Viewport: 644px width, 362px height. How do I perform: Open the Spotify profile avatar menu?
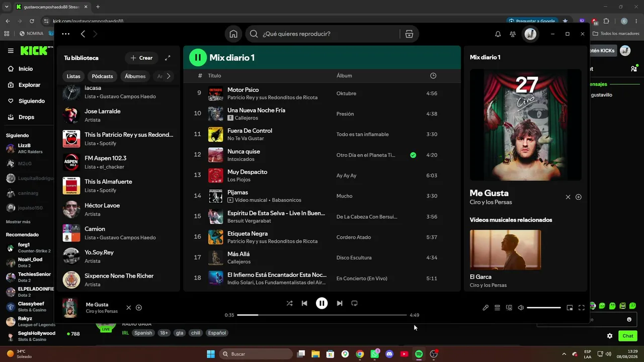(x=530, y=34)
